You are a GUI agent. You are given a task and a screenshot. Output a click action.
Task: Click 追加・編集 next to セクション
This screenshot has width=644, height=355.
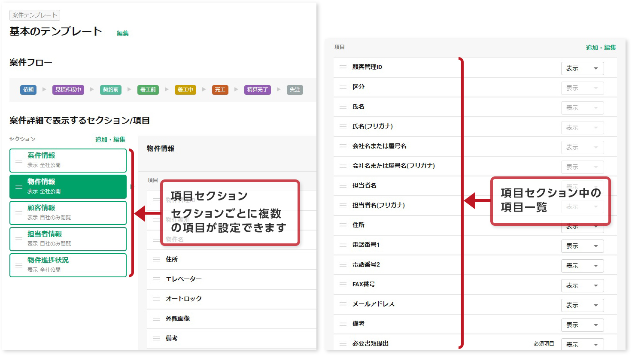(x=110, y=139)
